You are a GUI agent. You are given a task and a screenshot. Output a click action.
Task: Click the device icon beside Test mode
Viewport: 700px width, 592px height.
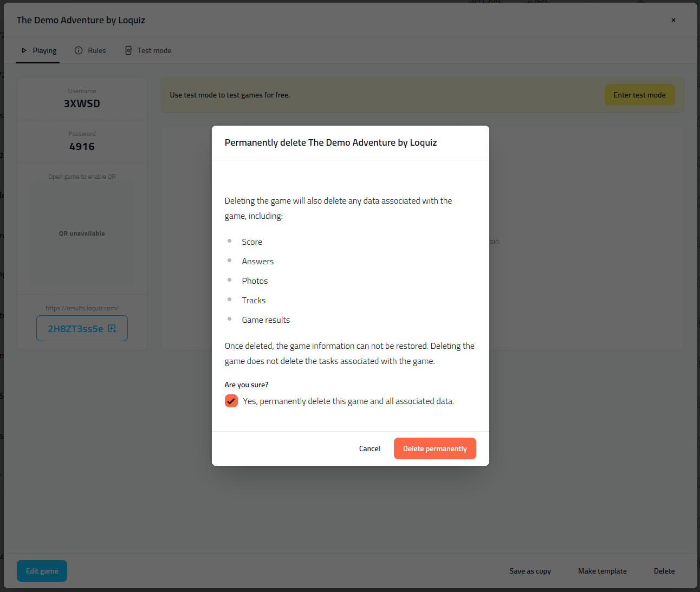coord(128,50)
